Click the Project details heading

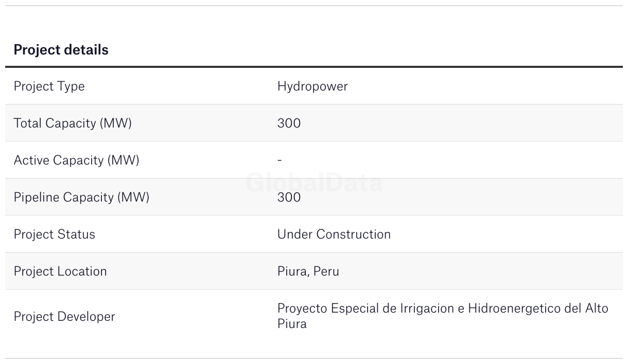point(61,50)
